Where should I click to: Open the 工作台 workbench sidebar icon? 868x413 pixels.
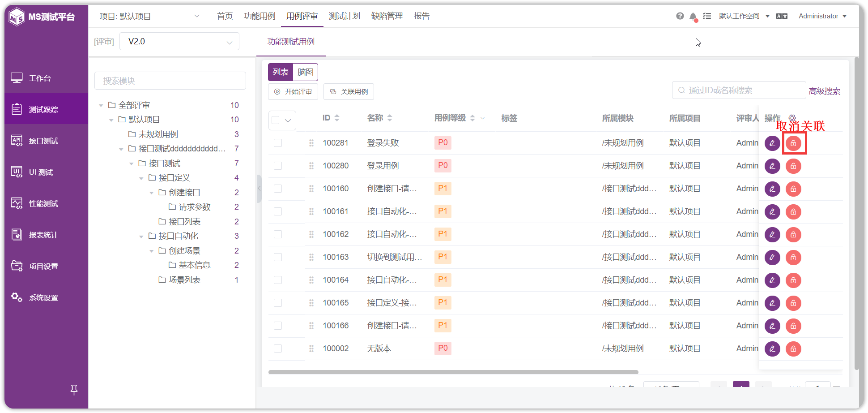pyautogui.click(x=17, y=78)
